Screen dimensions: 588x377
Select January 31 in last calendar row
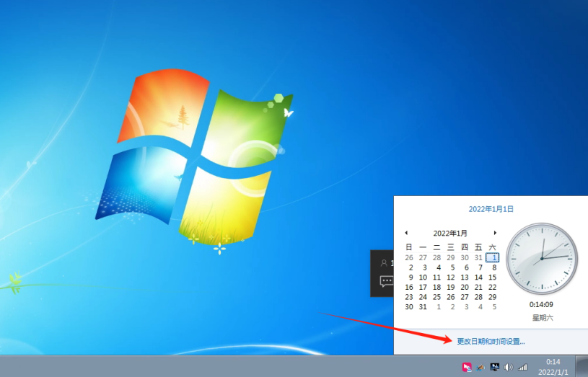[x=423, y=306]
